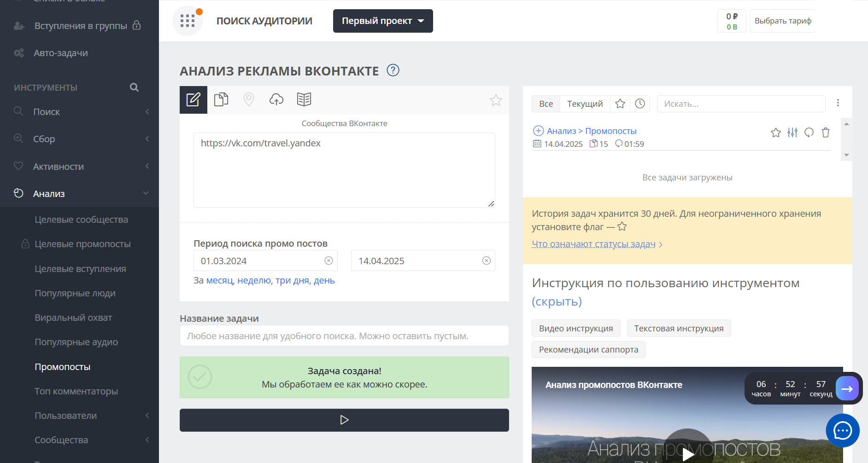Click the apps grid menu icon

pyautogui.click(x=188, y=21)
